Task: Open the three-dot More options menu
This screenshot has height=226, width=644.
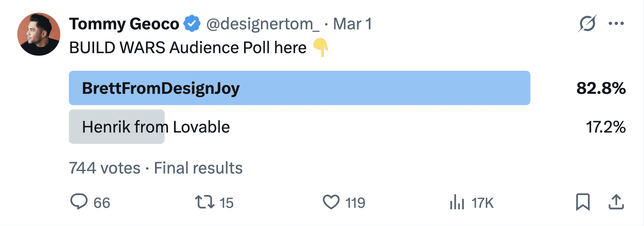Action: coord(616,24)
